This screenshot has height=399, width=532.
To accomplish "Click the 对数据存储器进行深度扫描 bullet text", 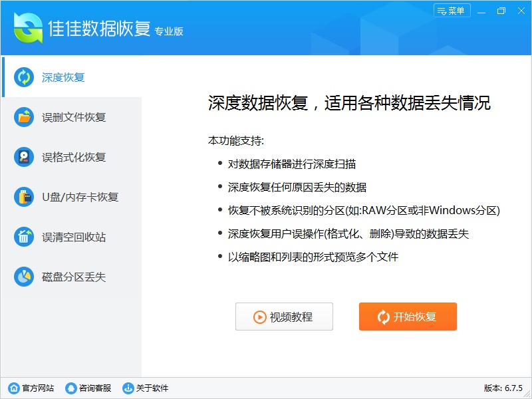I will pyautogui.click(x=292, y=164).
